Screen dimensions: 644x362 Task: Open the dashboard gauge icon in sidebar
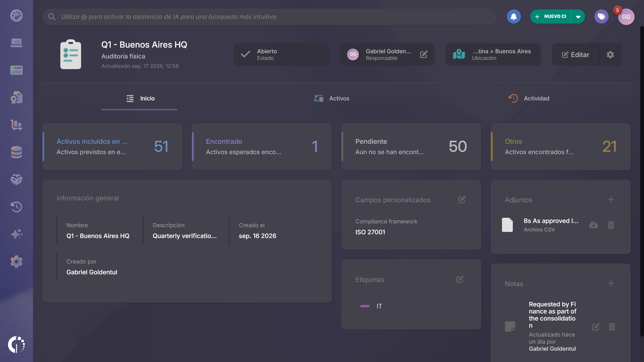(x=16, y=16)
